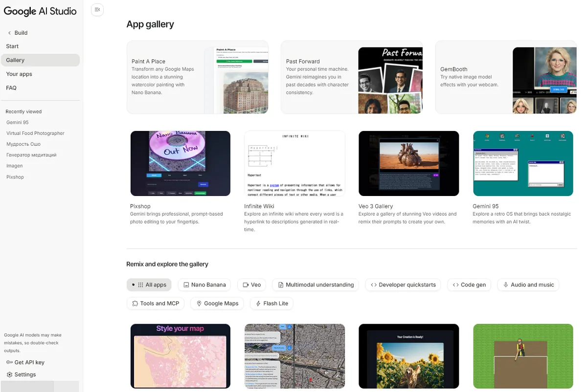Open the Start menu item in sidebar
Screen dimensions: 587x392
[13, 46]
